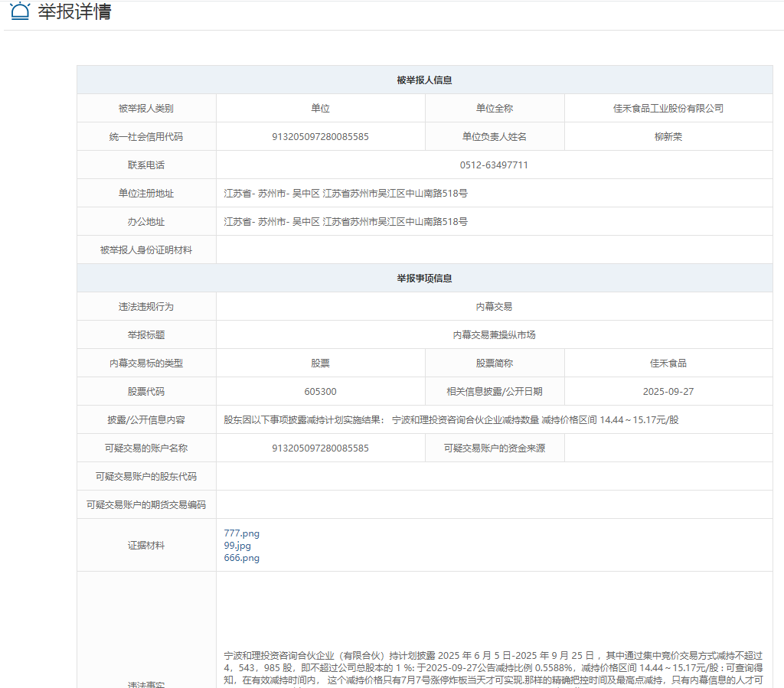
Task: Select the title 内幕交易兼操纵市场
Action: click(494, 335)
